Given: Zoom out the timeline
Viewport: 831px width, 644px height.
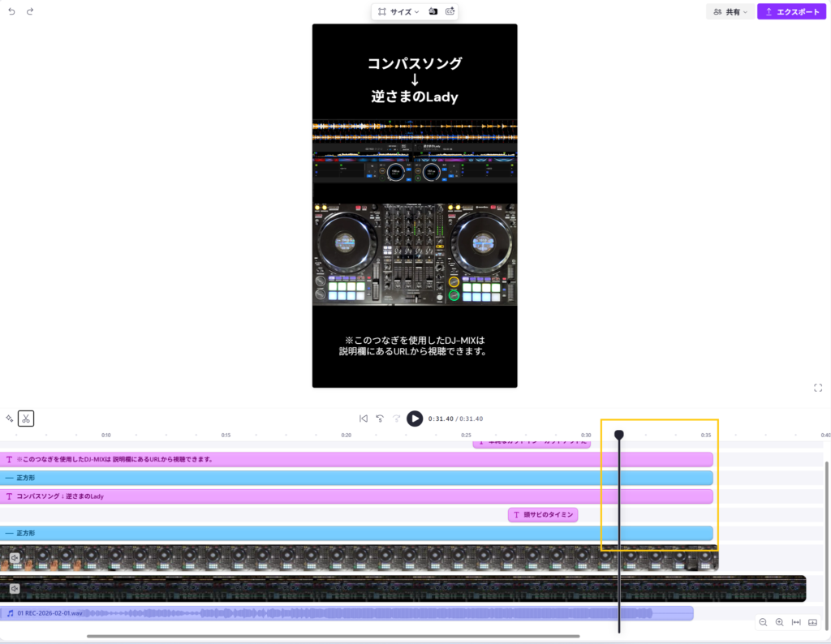Looking at the screenshot, I should point(763,622).
